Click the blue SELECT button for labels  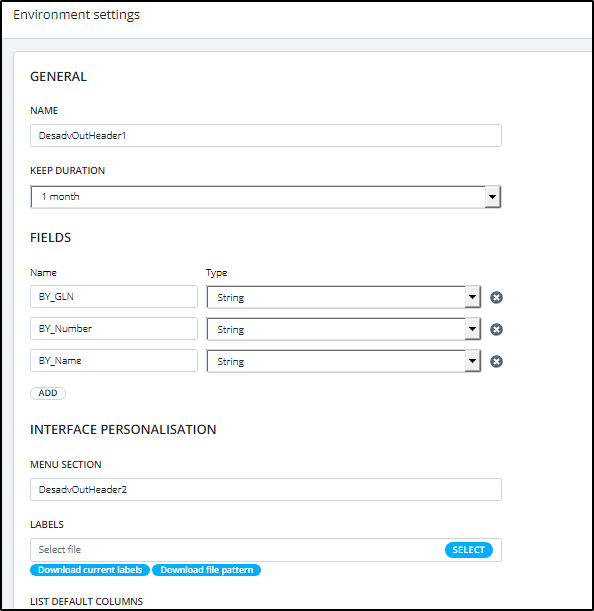[x=468, y=550]
